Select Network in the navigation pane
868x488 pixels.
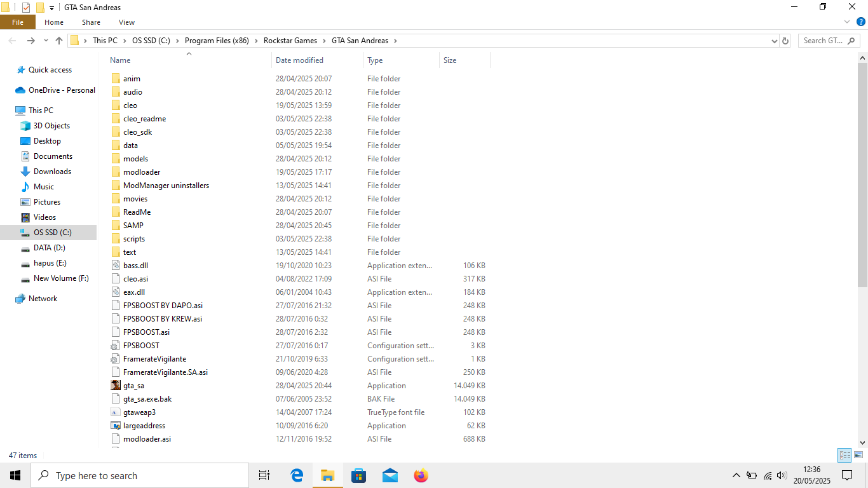pyautogui.click(x=43, y=299)
